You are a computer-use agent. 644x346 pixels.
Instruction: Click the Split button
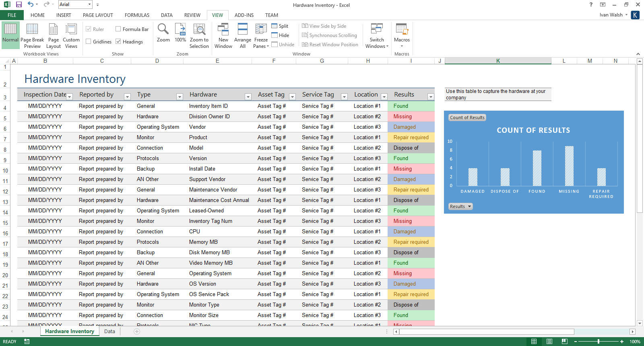pos(280,26)
